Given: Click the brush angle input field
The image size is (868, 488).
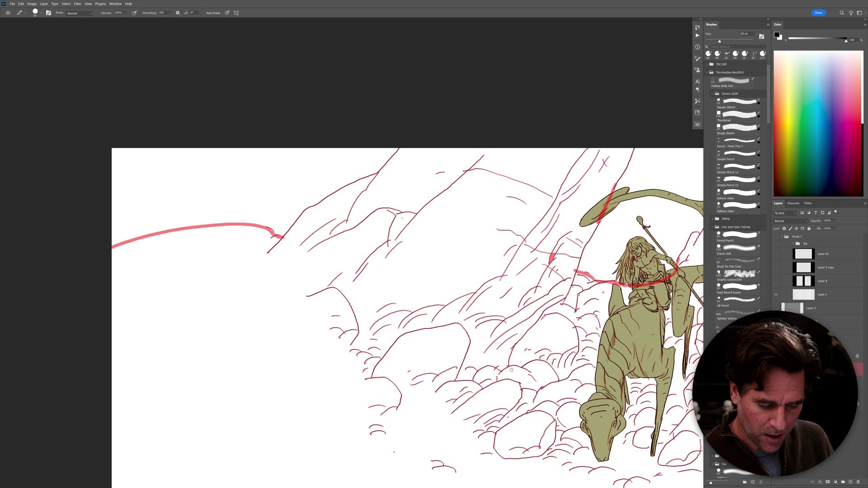Looking at the screenshot, I should pyautogui.click(x=194, y=13).
